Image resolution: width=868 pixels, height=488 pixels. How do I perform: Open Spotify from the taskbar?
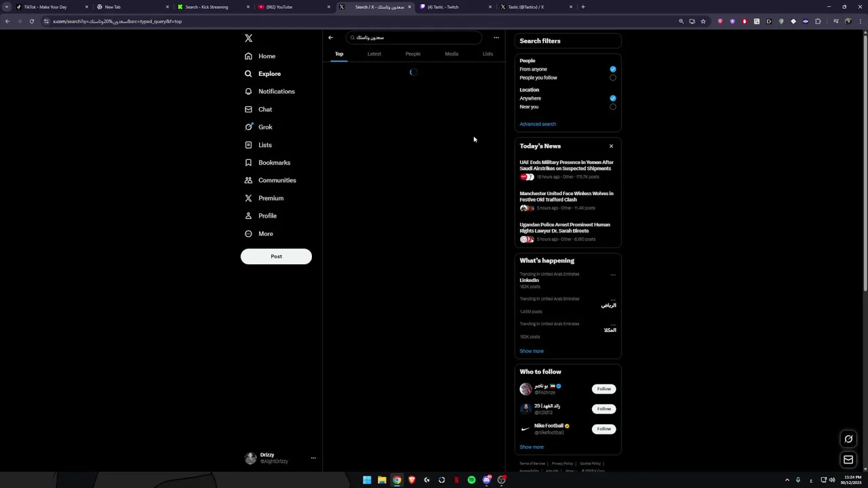[x=471, y=480]
